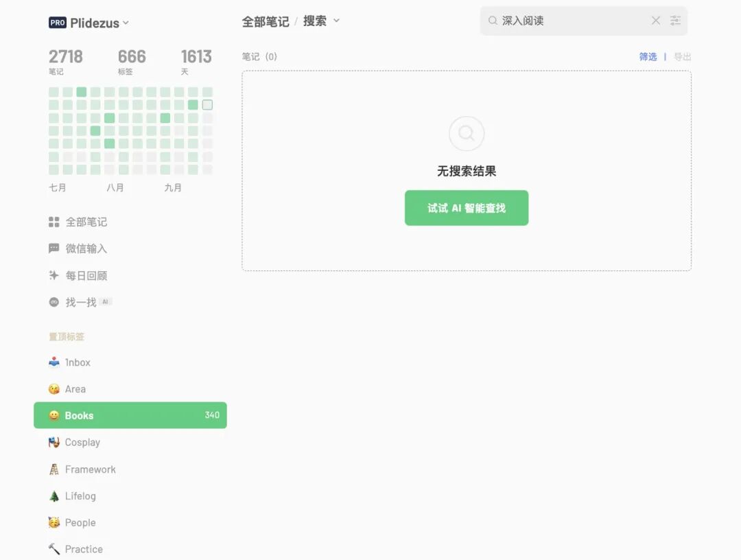Clear the search query with X icon
Image resolution: width=741 pixels, height=560 pixels.
[x=655, y=21]
